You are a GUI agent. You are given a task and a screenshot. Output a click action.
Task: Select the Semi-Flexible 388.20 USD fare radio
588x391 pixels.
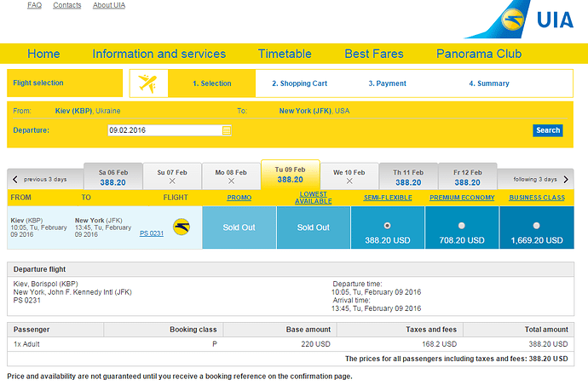pyautogui.click(x=388, y=226)
